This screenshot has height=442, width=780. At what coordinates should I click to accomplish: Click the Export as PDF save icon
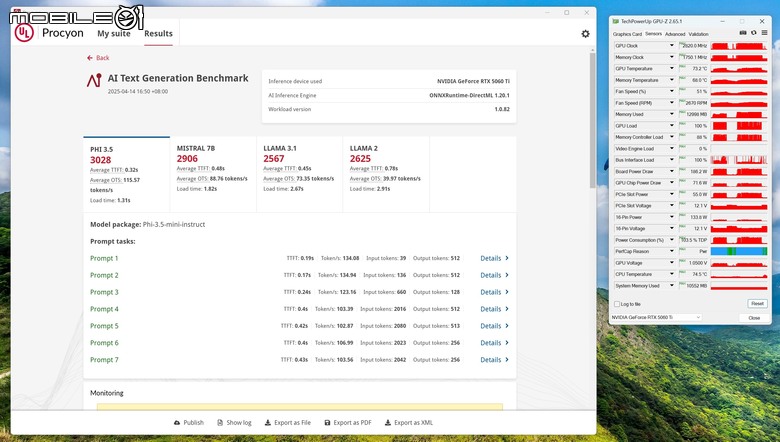pos(327,423)
